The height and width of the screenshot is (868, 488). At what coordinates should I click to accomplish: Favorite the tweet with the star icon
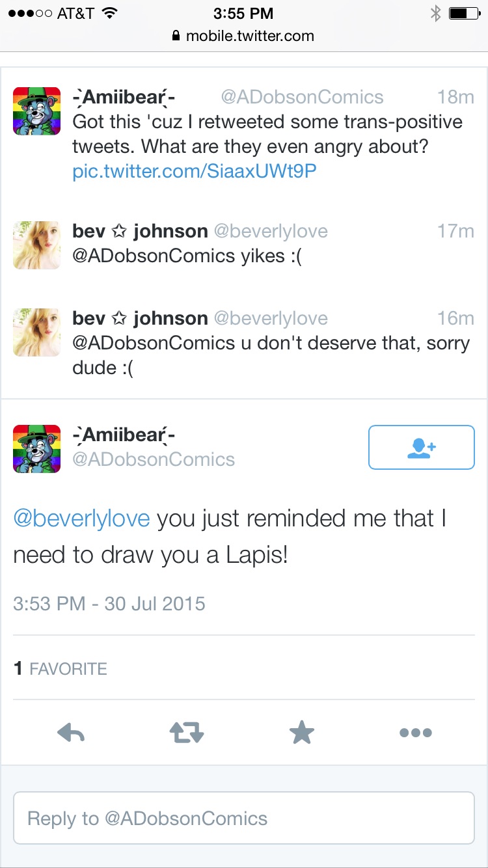pos(301,733)
